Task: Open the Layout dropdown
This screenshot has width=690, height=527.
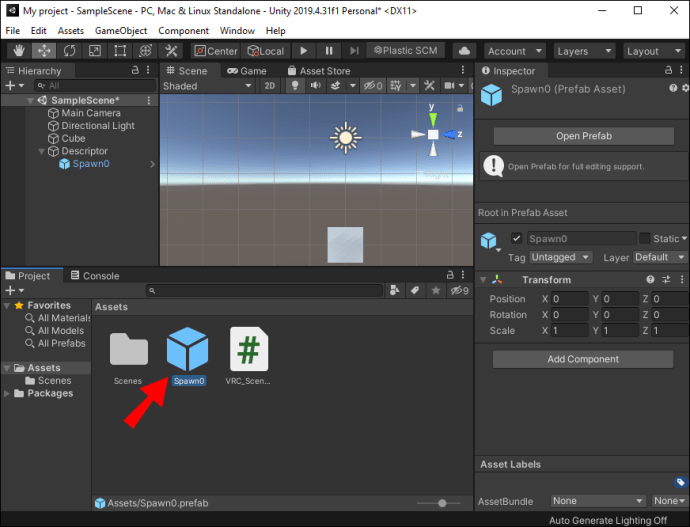Action: (653, 51)
